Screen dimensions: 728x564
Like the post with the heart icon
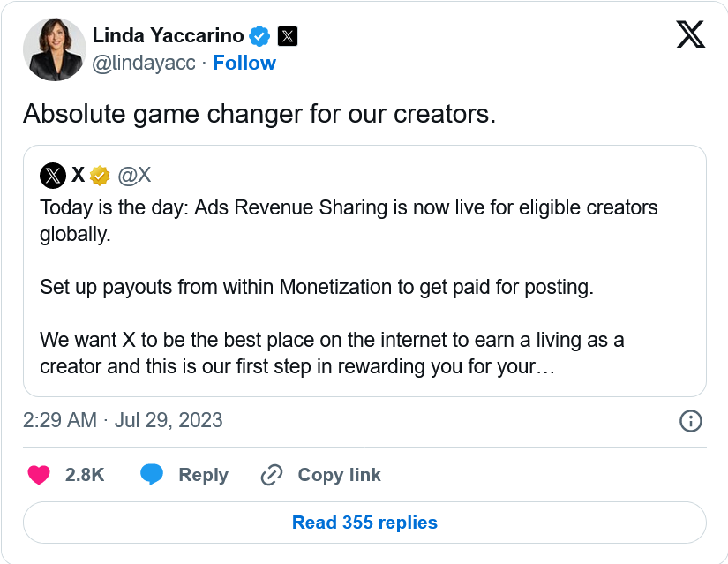pos(39,475)
